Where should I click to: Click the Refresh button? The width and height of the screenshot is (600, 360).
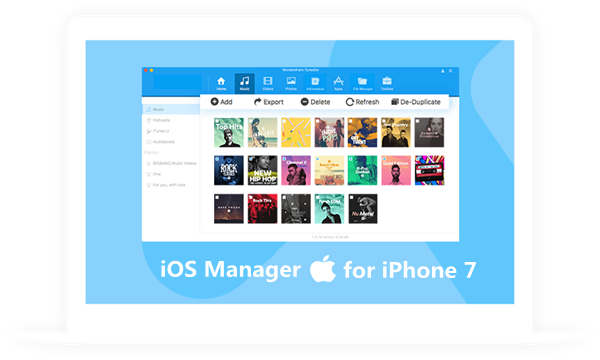[362, 102]
